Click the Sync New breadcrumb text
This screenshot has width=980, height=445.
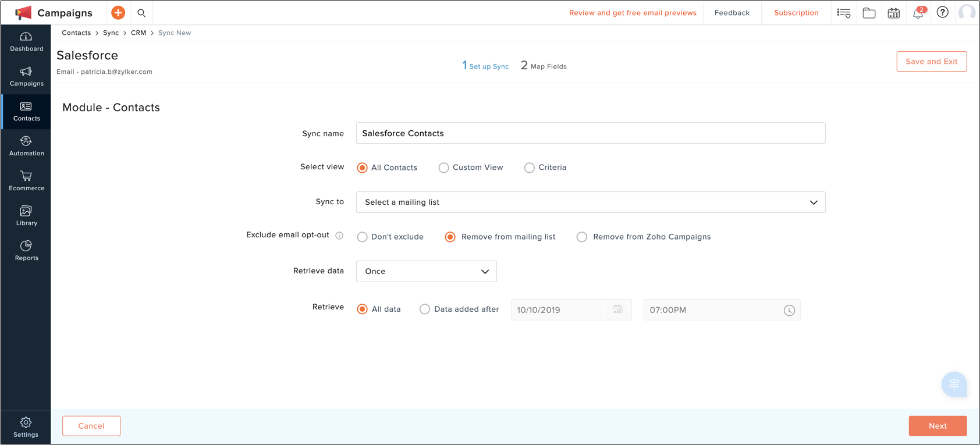[175, 33]
